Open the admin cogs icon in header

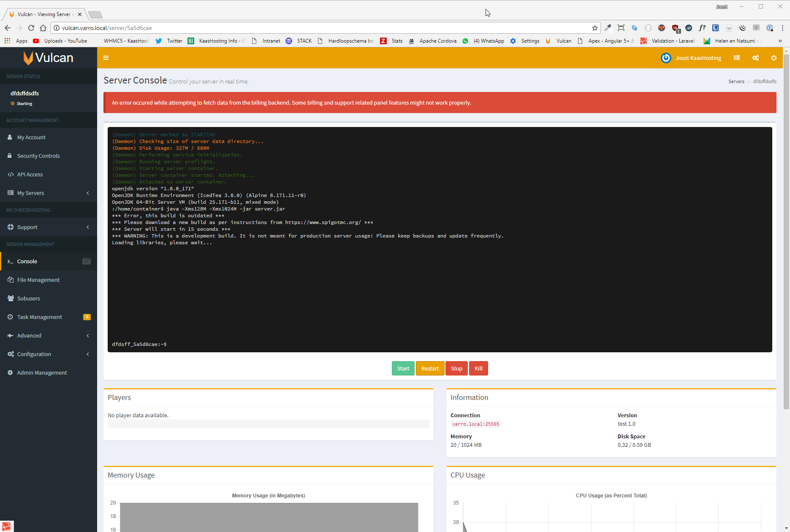[x=755, y=58]
